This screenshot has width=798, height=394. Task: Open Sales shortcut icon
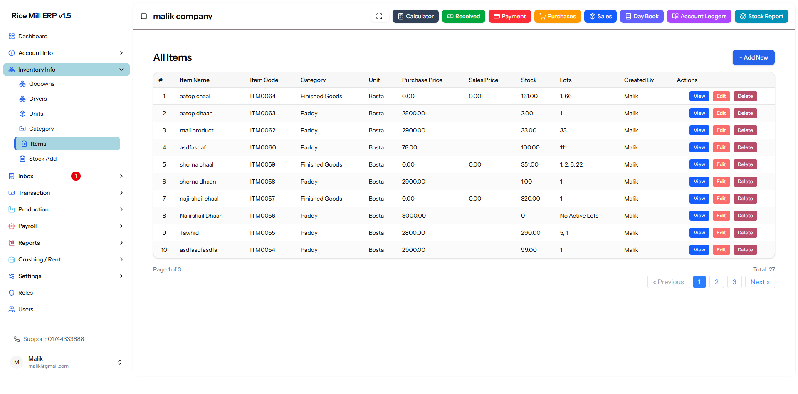592,16
